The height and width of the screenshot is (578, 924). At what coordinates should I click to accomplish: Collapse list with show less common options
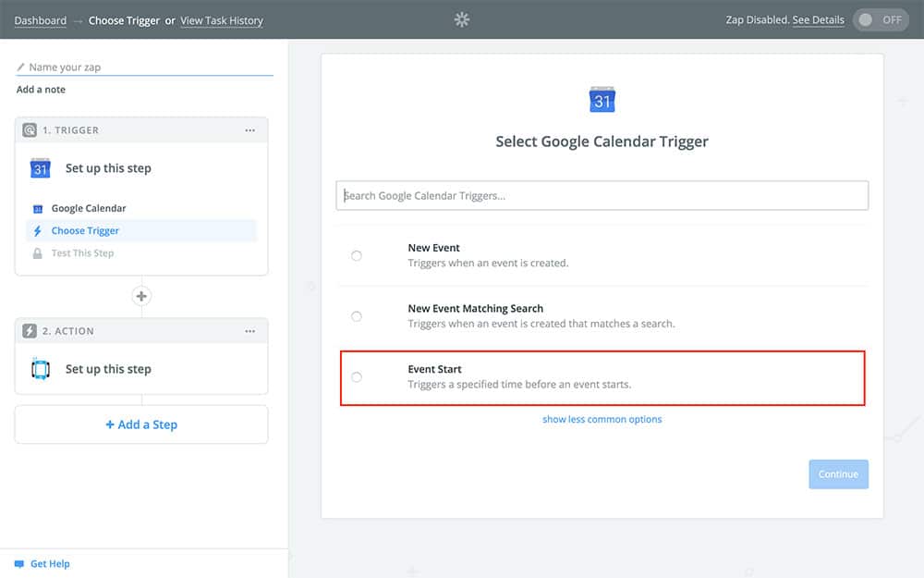pyautogui.click(x=602, y=419)
